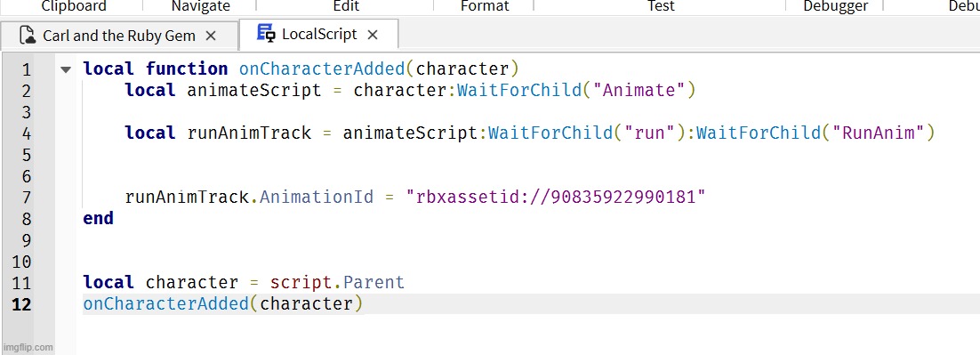980x355 pixels.
Task: Click the Test ribbon section label
Action: pos(661,6)
